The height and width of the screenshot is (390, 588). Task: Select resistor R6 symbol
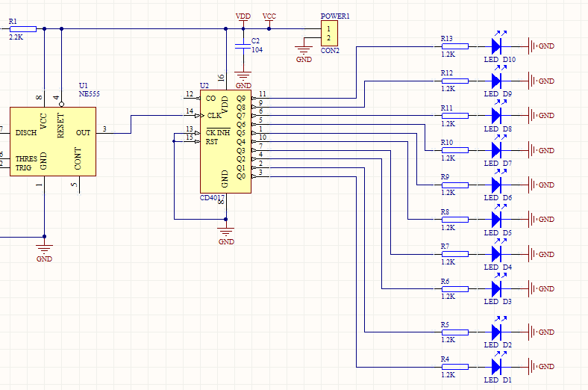pyautogui.click(x=455, y=289)
